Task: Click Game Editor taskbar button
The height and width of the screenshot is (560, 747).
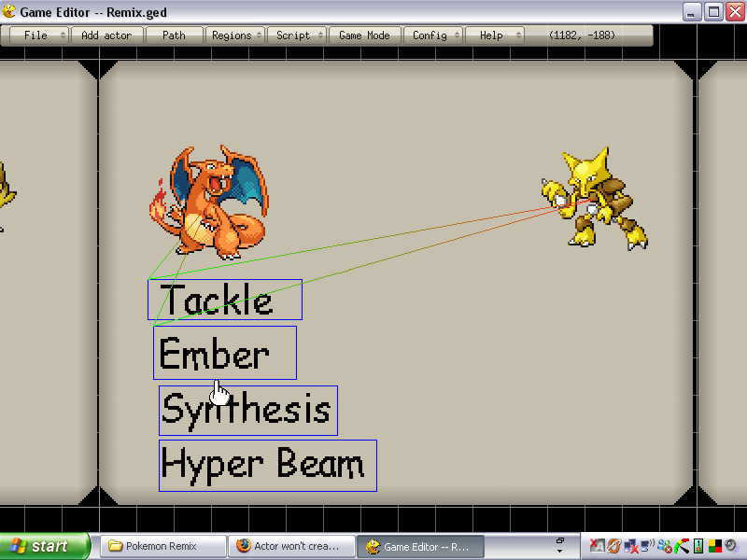Action: pyautogui.click(x=420, y=546)
